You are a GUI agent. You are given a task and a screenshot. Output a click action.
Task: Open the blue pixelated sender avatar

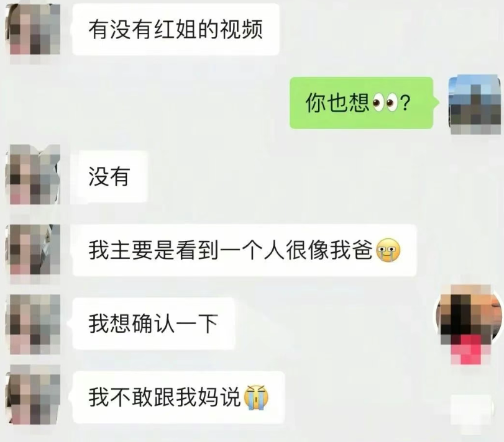point(475,105)
